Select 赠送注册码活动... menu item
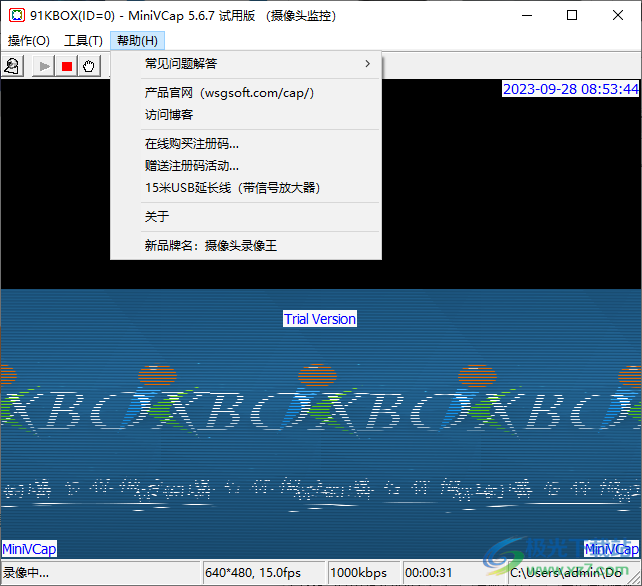Viewport: 642px width, 586px height. coord(246,166)
